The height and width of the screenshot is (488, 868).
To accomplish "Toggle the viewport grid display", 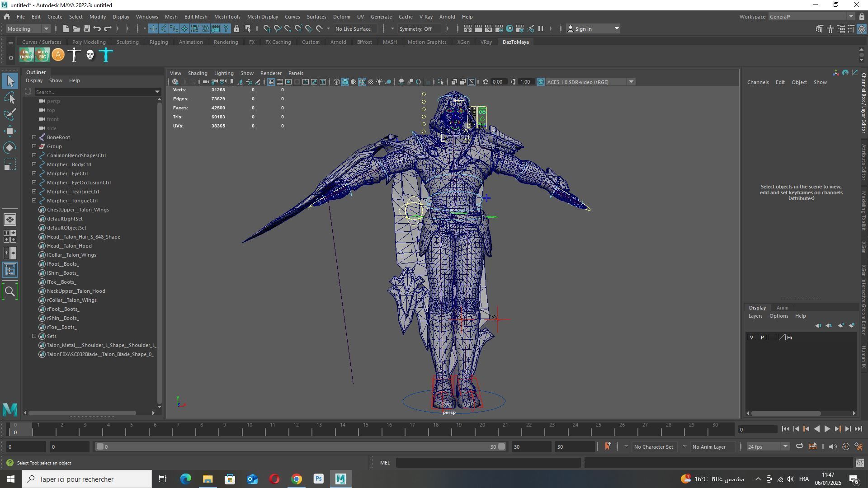I will tap(271, 82).
